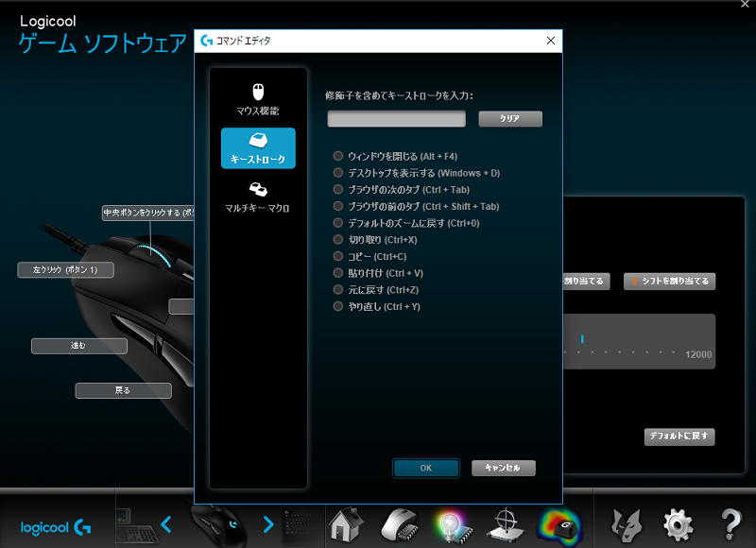Screen dimensions: 756x548
Task: Select the gaming mouse device icon
Action: coord(217,524)
